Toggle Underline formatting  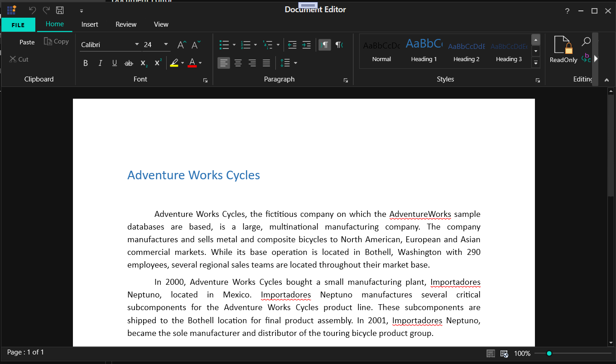[x=115, y=63]
